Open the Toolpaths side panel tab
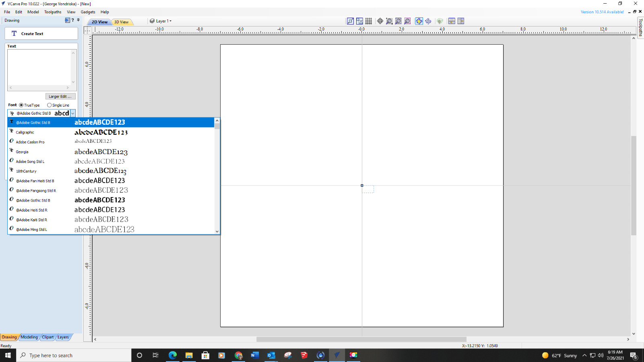The width and height of the screenshot is (644, 362). point(640,27)
